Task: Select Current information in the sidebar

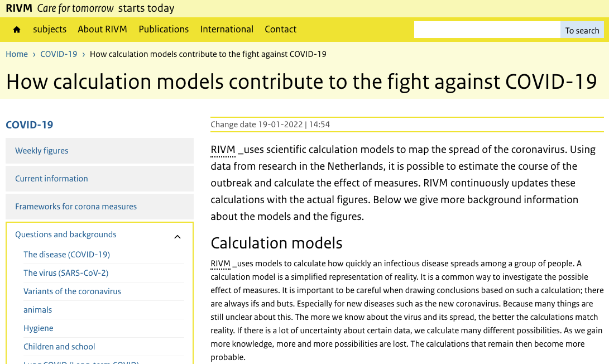Action: point(99,179)
